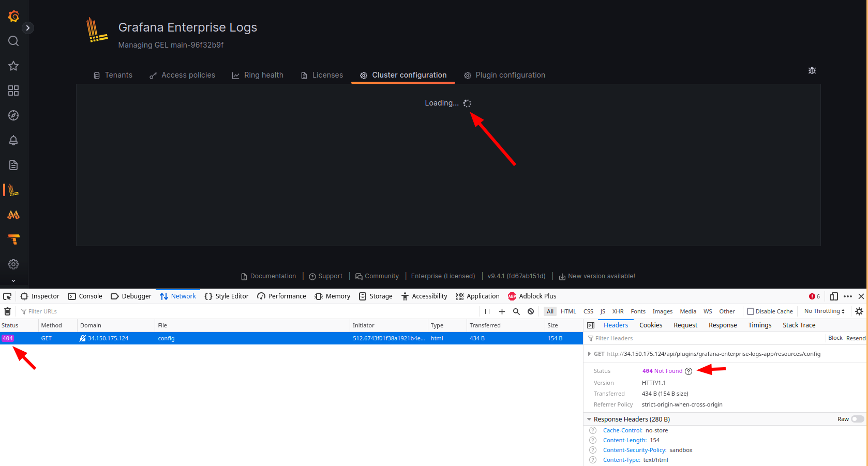Switch to the Tenants tab
The height and width of the screenshot is (466, 868).
click(x=113, y=75)
